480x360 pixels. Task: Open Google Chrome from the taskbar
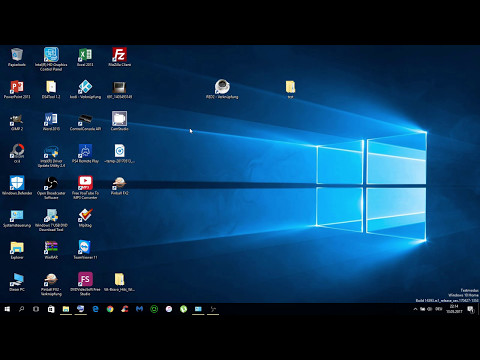(110, 309)
